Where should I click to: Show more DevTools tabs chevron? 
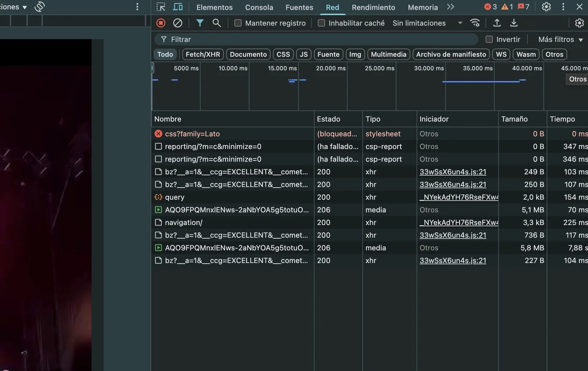[x=450, y=7]
